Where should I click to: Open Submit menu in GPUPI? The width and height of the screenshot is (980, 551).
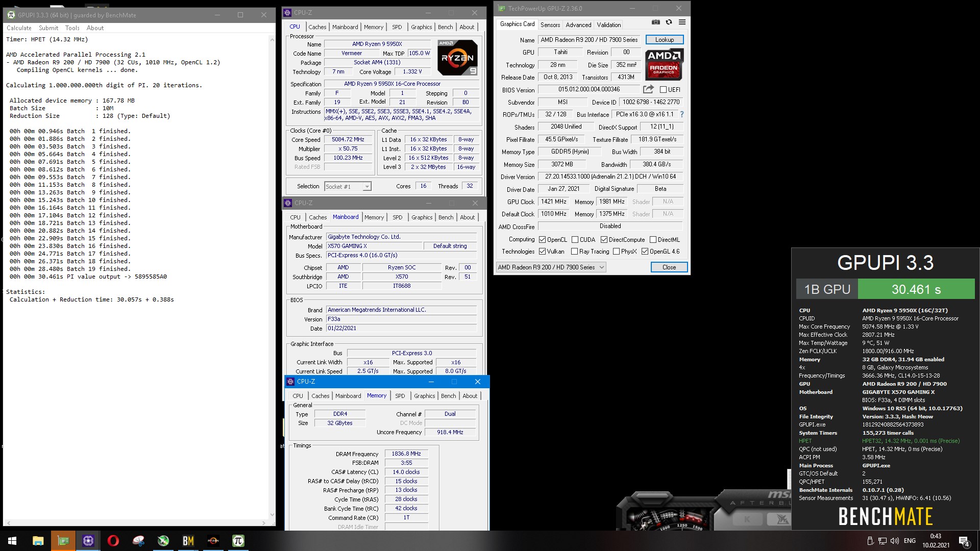click(x=48, y=28)
